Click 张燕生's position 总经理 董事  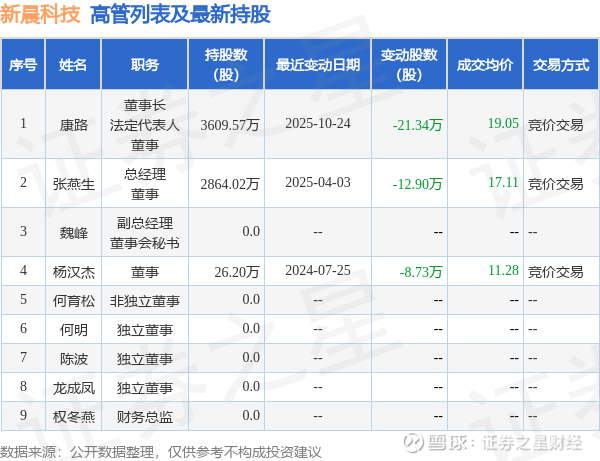point(145,184)
